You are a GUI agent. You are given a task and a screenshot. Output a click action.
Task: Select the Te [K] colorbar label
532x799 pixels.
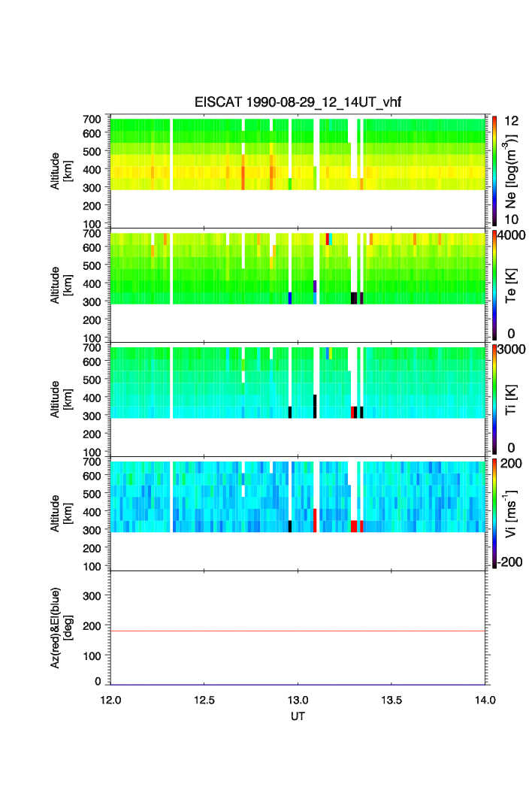click(511, 286)
